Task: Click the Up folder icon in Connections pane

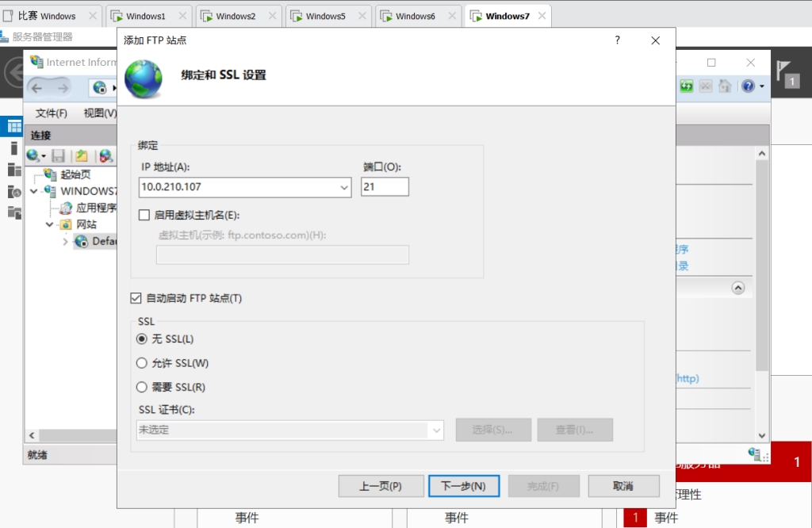Action: coord(81,156)
